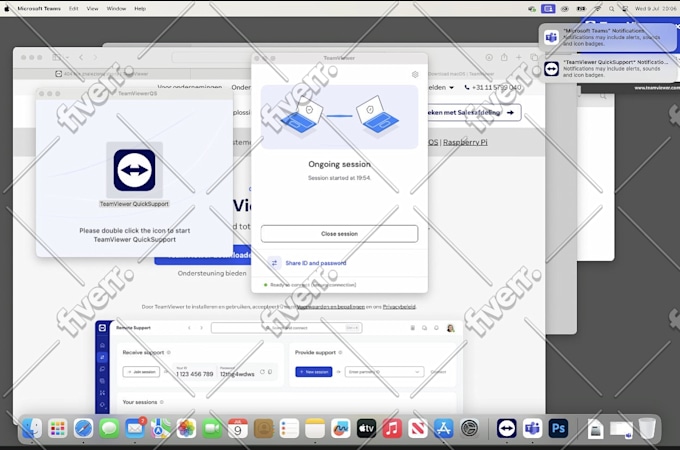
Task: Open the Raspberry Pi link
Action: tap(465, 142)
